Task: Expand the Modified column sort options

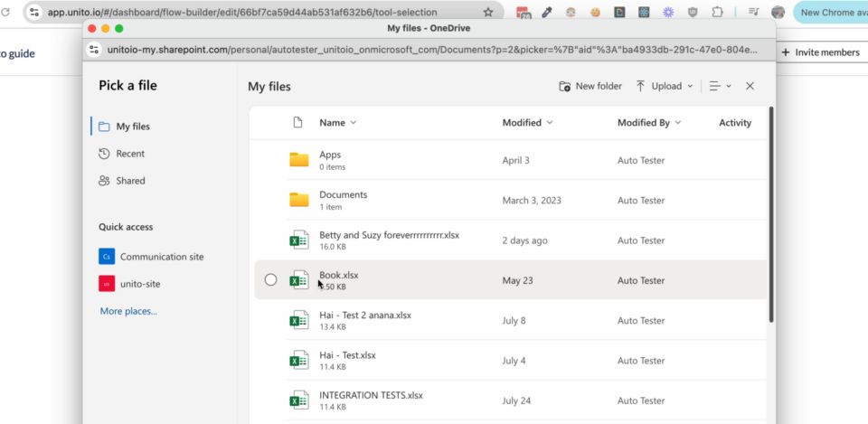Action: coord(527,123)
